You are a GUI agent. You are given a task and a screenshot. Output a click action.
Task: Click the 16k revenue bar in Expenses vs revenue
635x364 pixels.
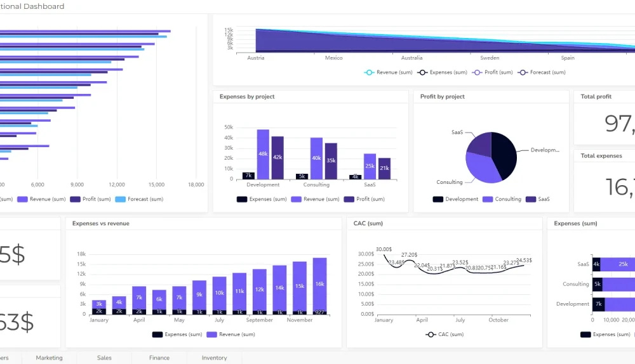pyautogui.click(x=319, y=283)
